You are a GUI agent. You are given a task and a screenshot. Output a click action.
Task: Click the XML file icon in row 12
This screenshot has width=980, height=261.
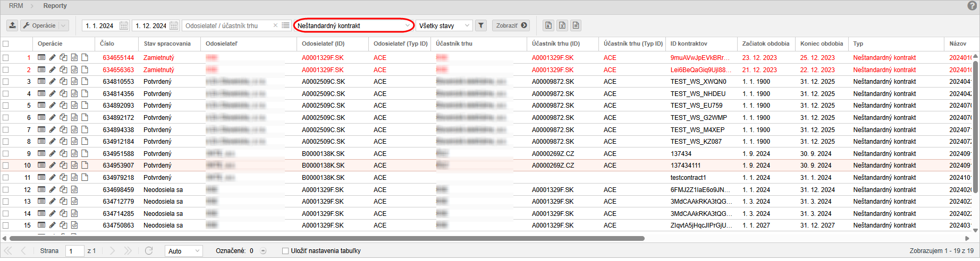[74, 189]
